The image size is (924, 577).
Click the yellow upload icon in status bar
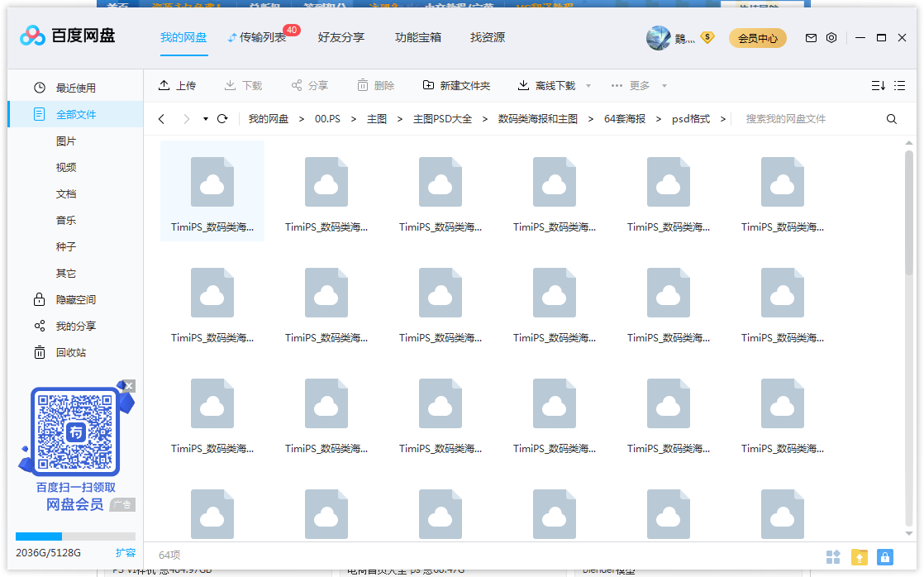pos(860,557)
